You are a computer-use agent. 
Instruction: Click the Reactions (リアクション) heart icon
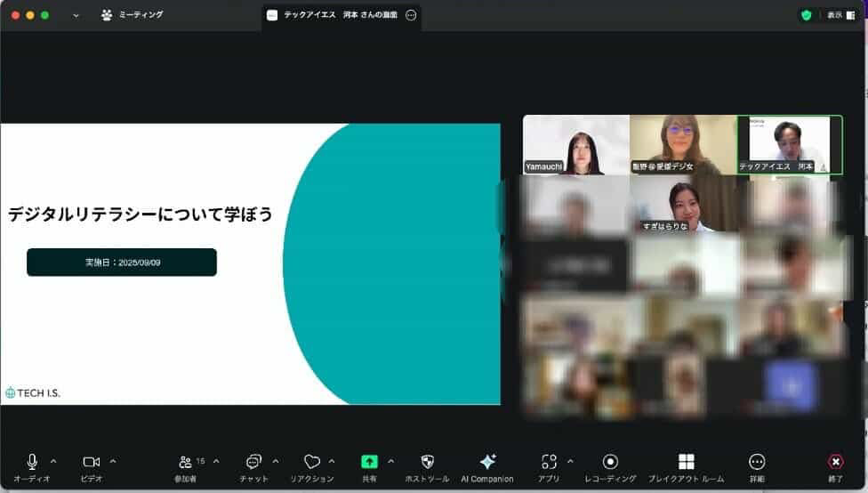[x=311, y=462]
